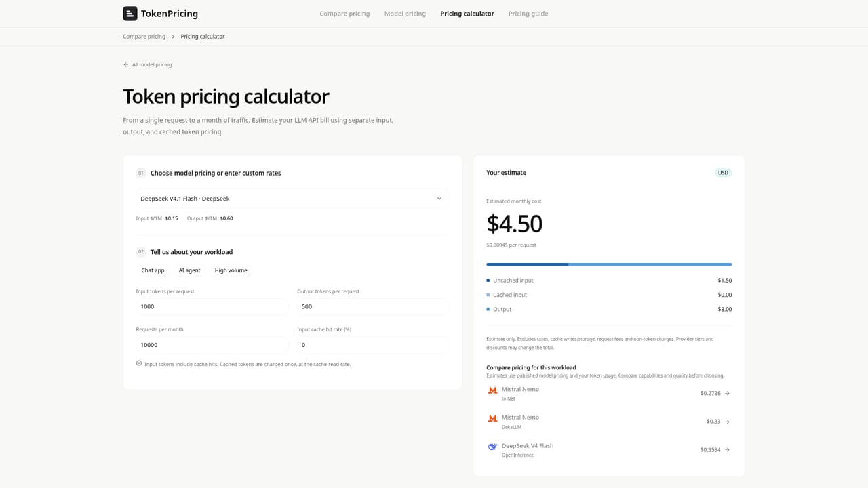This screenshot has height=488, width=868.
Task: Click the info icon beside the cache hits note
Action: [139, 363]
